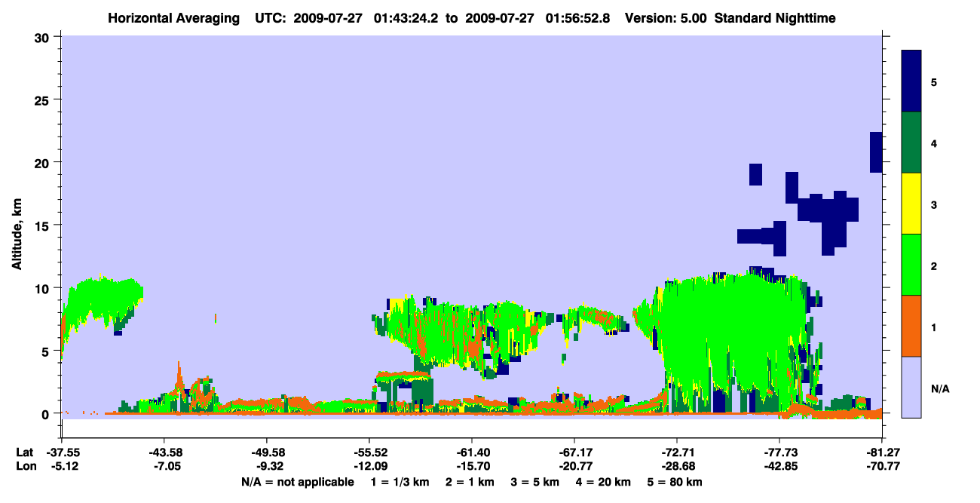Click the Version 5.00 Standard Nighttime label
The height and width of the screenshot is (503, 980).
pos(730,17)
